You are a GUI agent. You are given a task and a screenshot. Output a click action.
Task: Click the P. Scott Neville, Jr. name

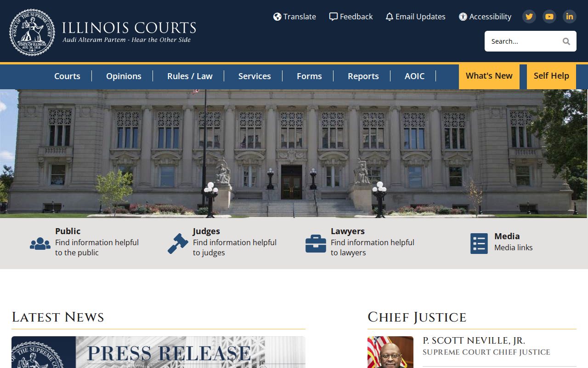[474, 341]
